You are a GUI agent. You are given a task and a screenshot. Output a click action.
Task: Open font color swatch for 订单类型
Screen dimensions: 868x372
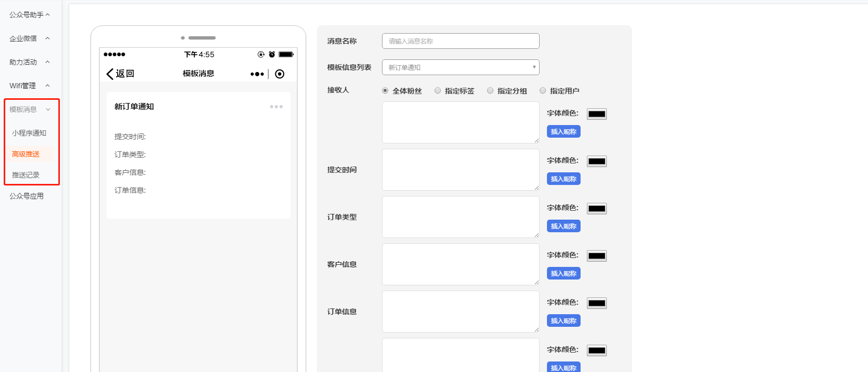[596, 209]
